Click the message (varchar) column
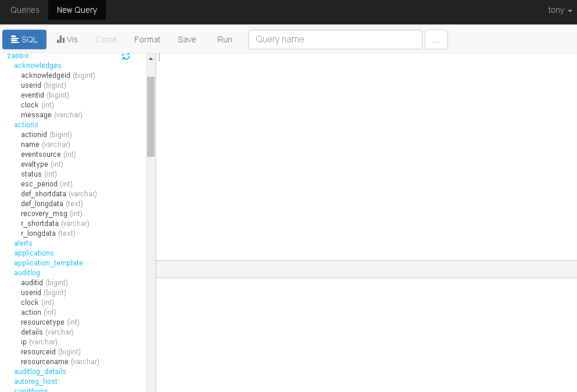The image size is (577, 392). pyautogui.click(x=52, y=115)
